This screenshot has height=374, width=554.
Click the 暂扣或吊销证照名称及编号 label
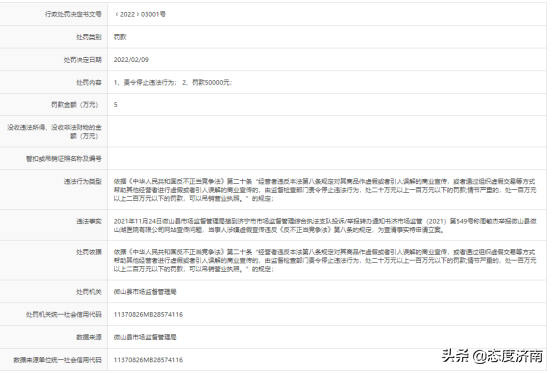pos(64,159)
